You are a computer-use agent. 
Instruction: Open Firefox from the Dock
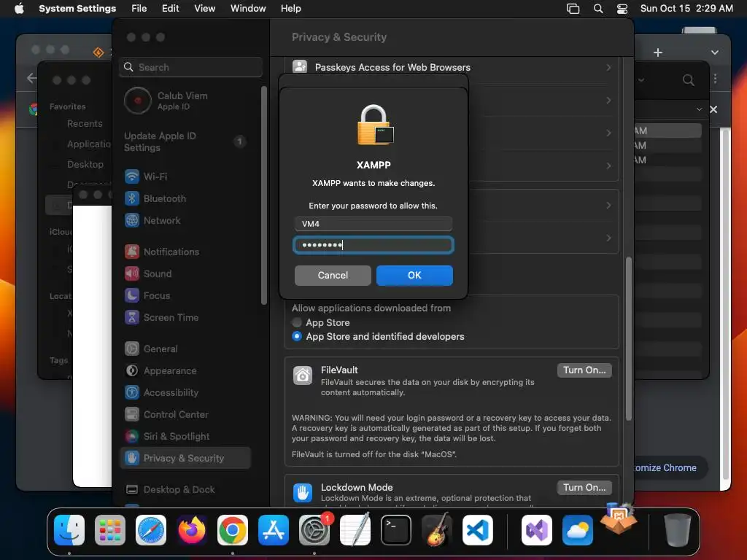[x=192, y=530]
